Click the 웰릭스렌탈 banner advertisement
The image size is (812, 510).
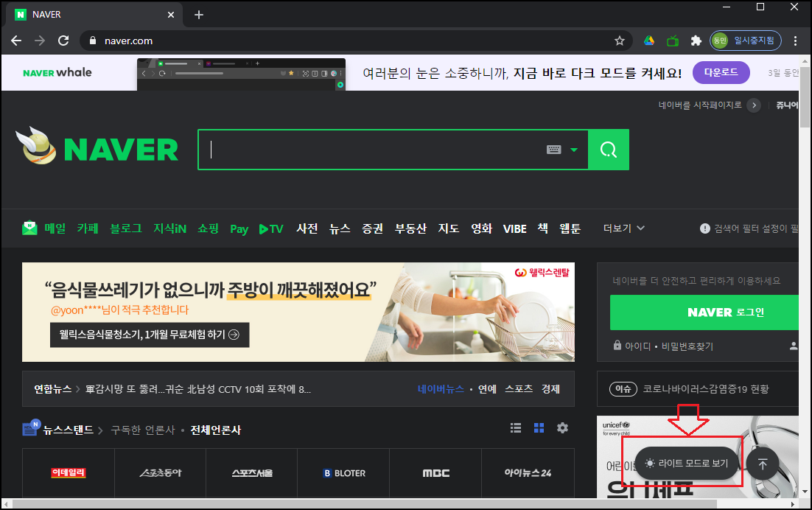pyautogui.click(x=298, y=312)
